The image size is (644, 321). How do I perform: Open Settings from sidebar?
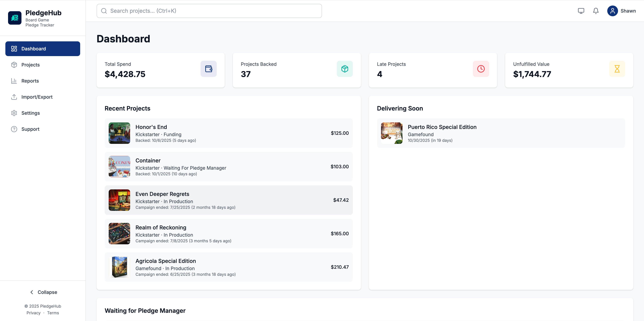(x=31, y=113)
